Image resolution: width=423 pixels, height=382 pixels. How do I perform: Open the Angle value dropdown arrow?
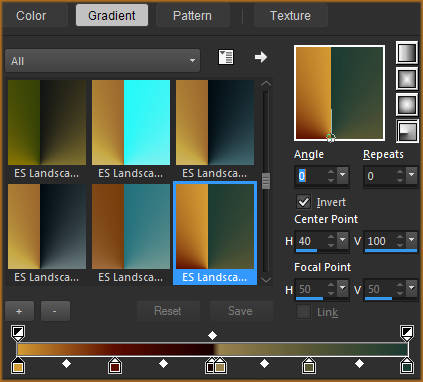click(343, 175)
